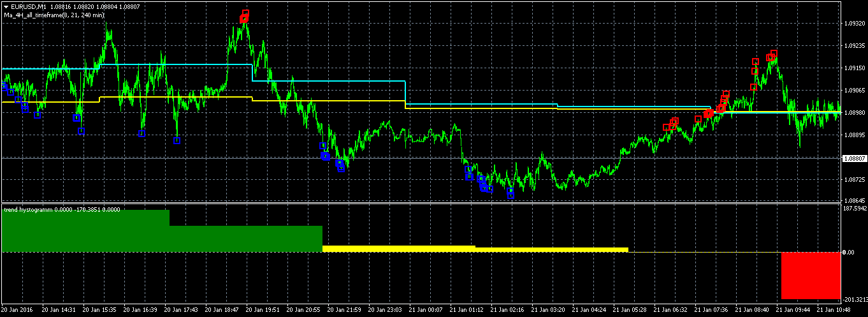The image size is (868, 317).
Task: Click the 1.08980 price axis label
Action: point(854,112)
